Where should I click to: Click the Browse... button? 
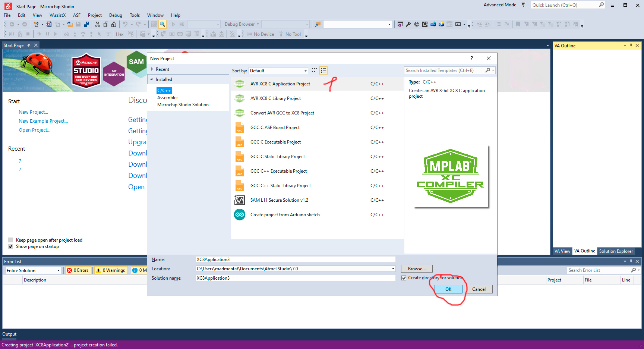coord(417,269)
